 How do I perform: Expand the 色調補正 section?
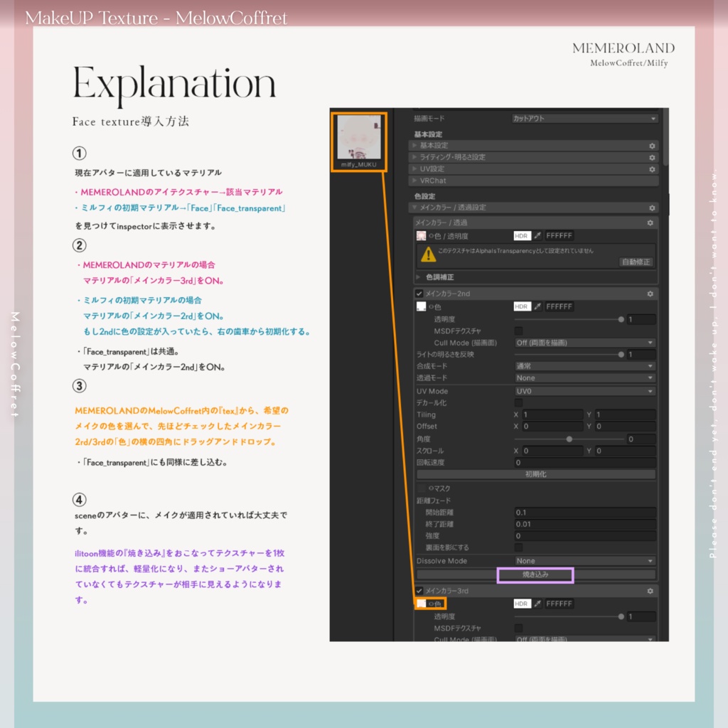click(x=439, y=277)
